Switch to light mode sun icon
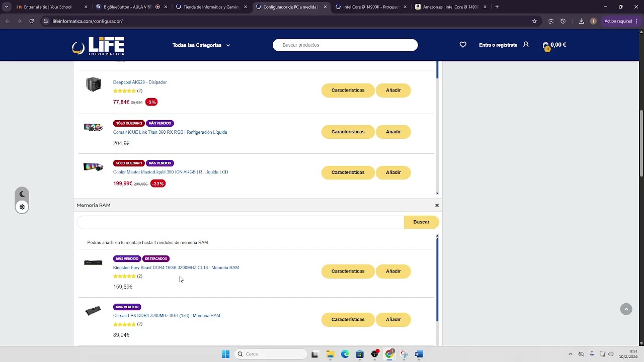 [22, 207]
